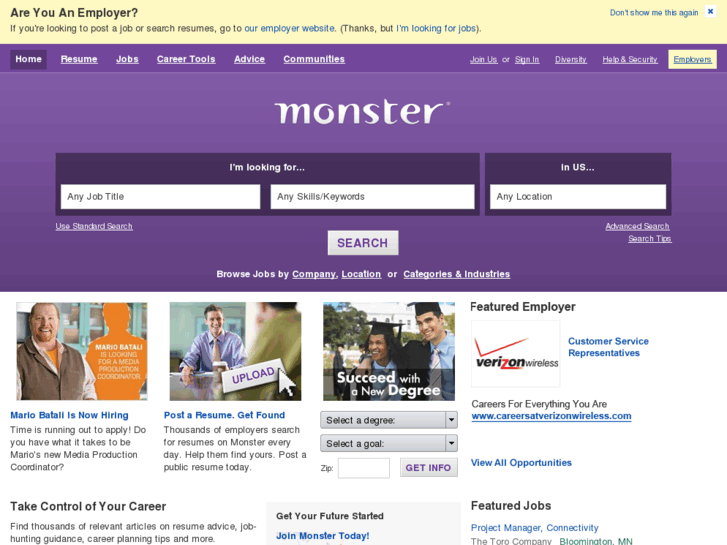
Task: Expand the Select a goal dropdown
Action: pos(389,443)
